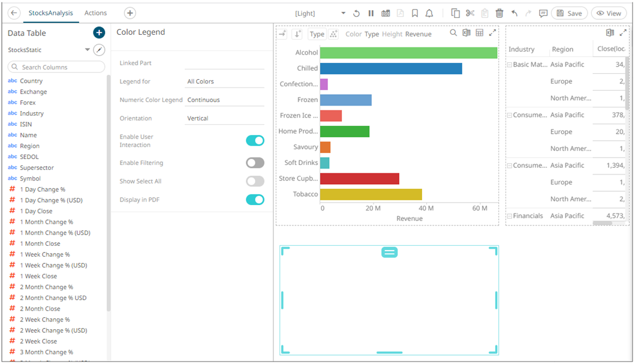Open the Numeric Color Legend dropdown
The height and width of the screenshot is (364, 635).
point(225,100)
